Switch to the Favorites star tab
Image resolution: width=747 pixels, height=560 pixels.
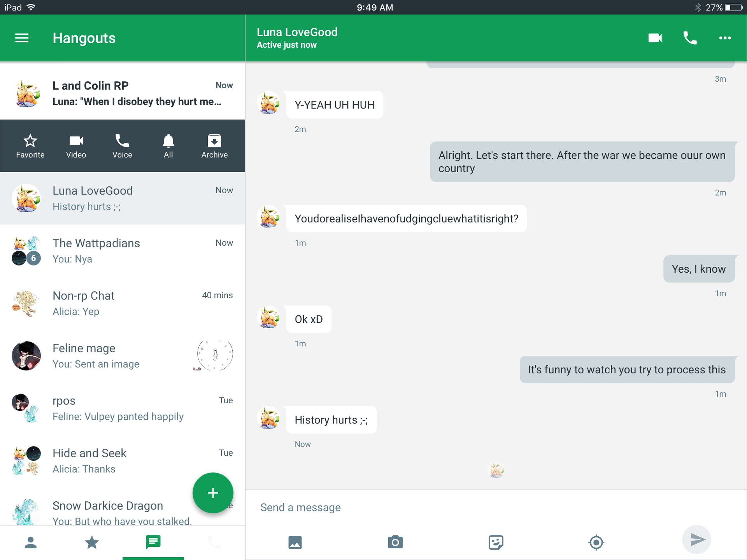tap(92, 542)
